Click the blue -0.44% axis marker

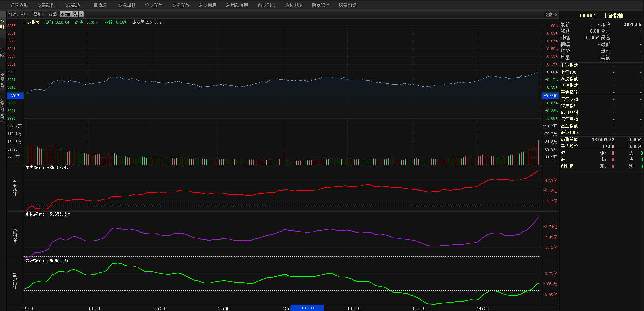tap(550, 96)
